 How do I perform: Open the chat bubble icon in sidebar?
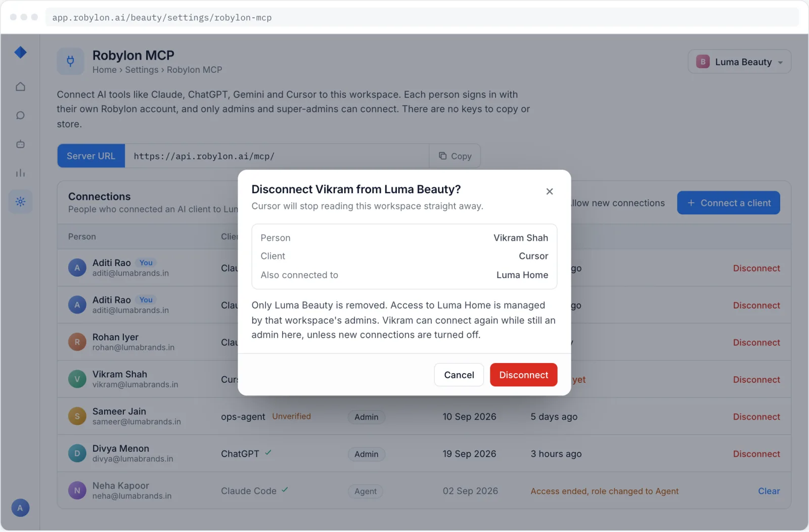pyautogui.click(x=20, y=115)
